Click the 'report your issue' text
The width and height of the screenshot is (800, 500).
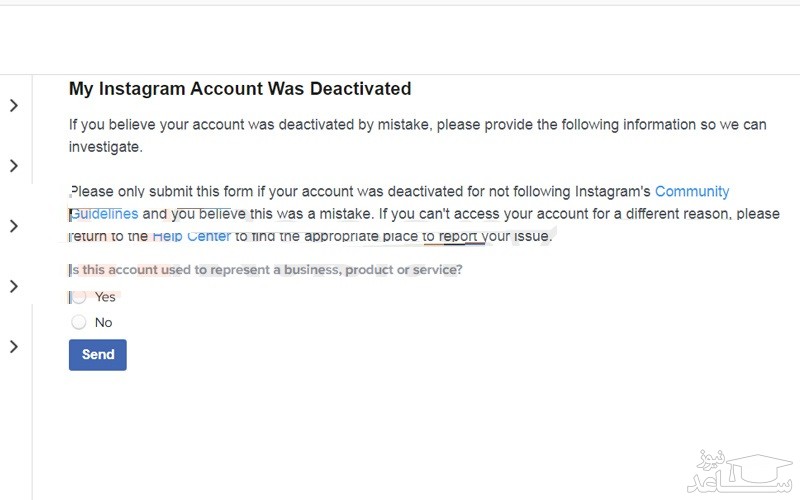tap(494, 237)
